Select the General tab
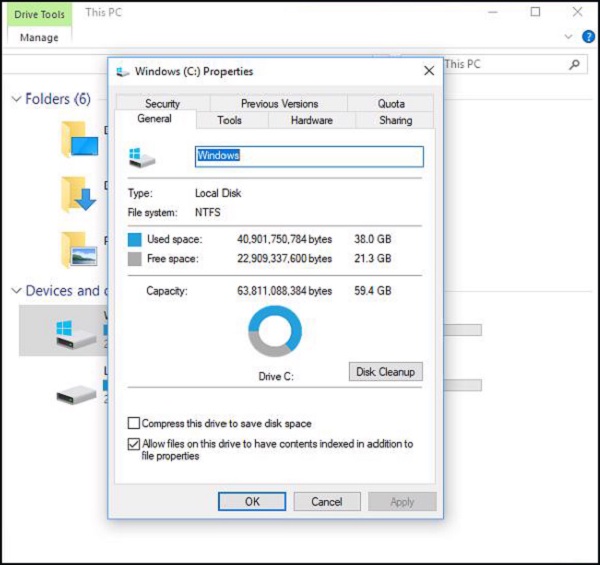Viewport: 600px width, 565px height. (x=155, y=119)
